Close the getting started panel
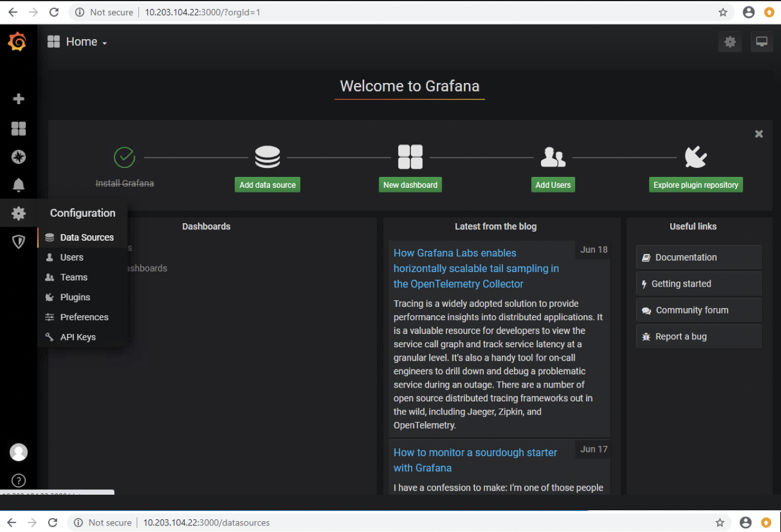This screenshot has width=781, height=532. click(759, 134)
